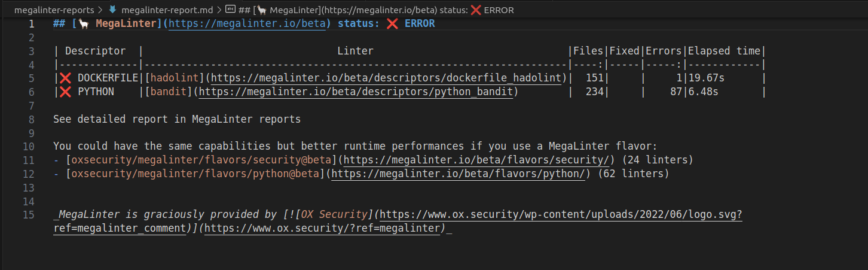Open the megalinter.io/beta link on line 1
Screen dimensions: 868x270
(249, 24)
